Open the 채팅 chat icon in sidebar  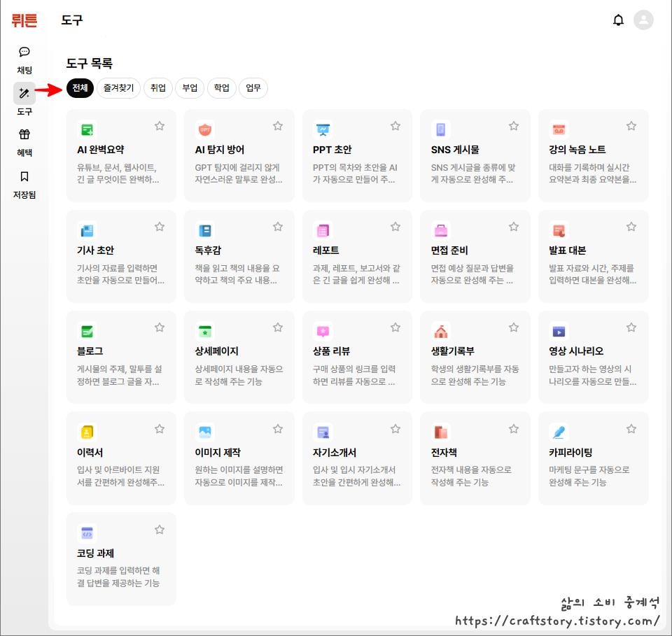[x=24, y=52]
